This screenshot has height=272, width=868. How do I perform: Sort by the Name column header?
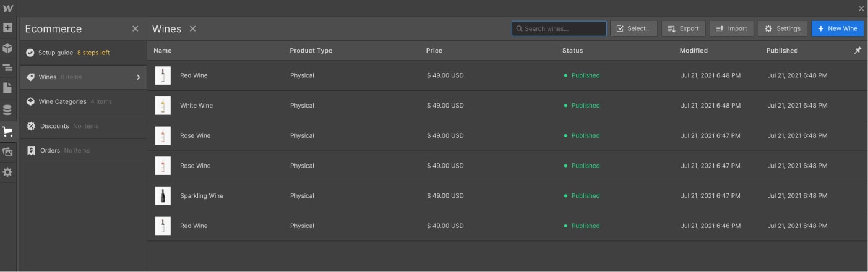pyautogui.click(x=163, y=51)
